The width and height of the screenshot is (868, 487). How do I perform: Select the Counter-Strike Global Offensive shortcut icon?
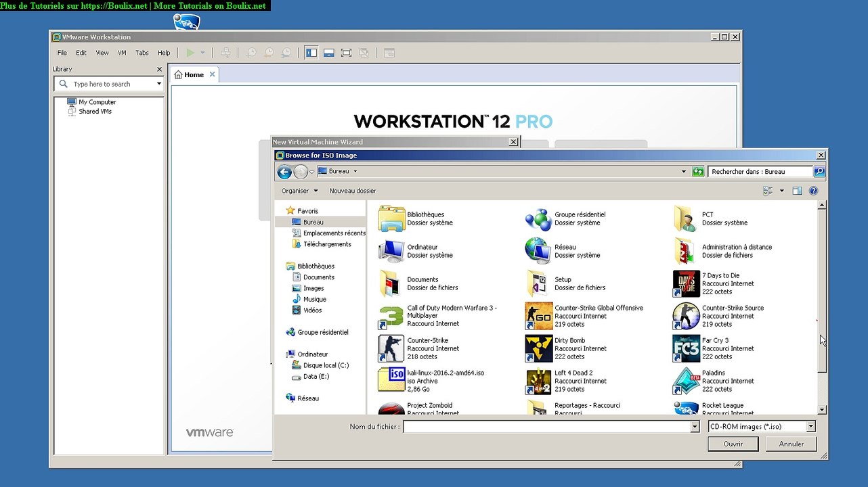(538, 316)
